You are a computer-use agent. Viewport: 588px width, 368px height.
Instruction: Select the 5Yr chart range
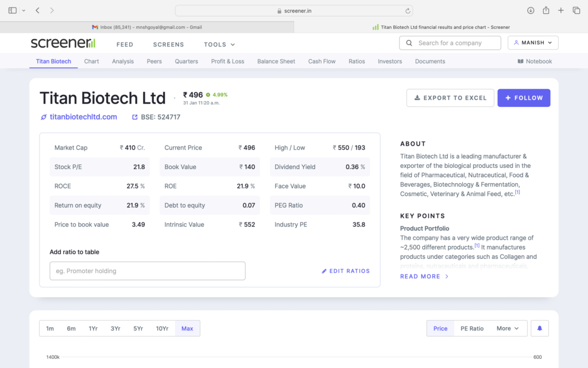click(x=138, y=328)
